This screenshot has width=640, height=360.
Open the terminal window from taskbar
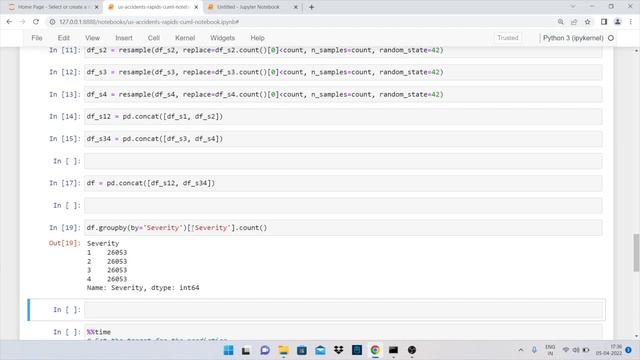coord(393,350)
